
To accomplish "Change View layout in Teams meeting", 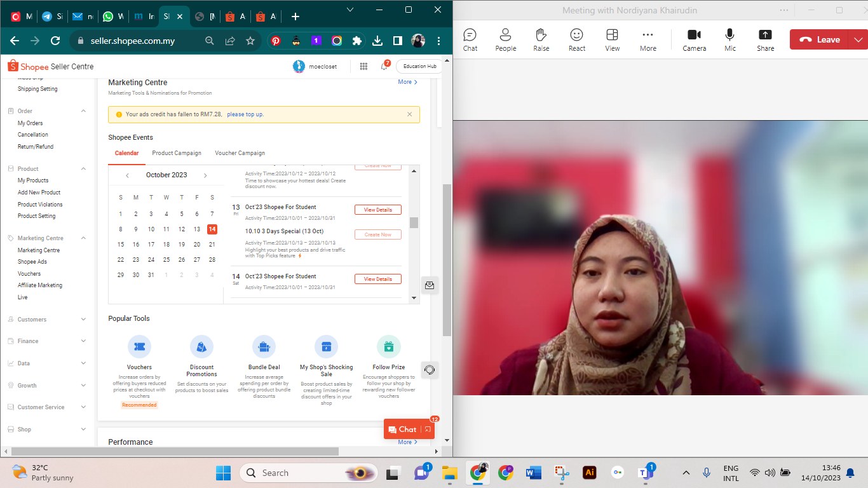I will click(613, 39).
